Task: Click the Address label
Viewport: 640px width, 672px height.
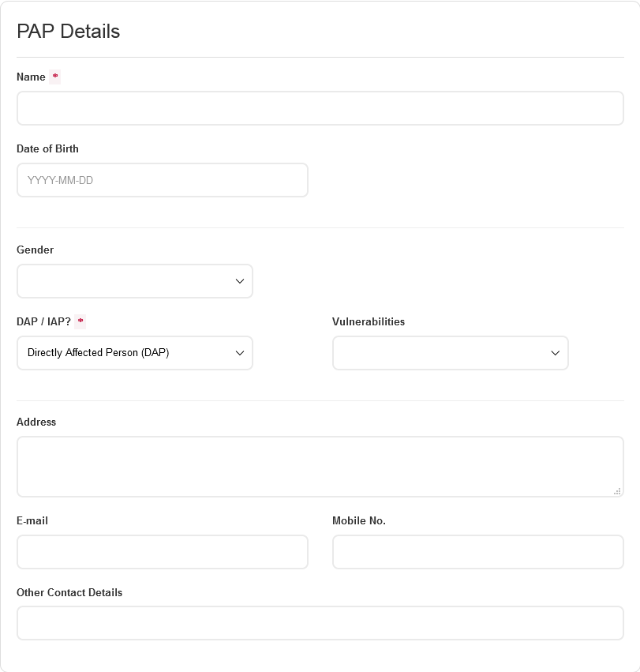Action: coord(36,422)
